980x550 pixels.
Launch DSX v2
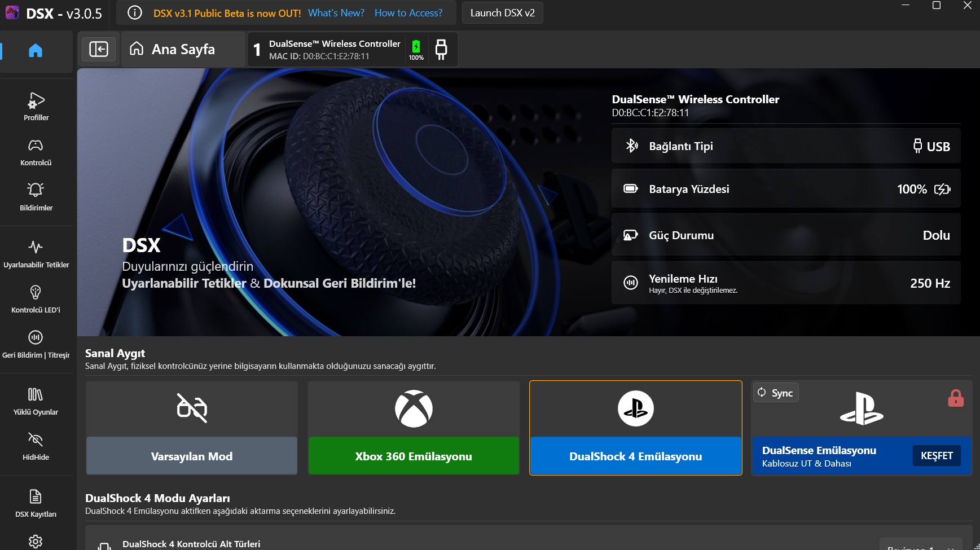[503, 12]
